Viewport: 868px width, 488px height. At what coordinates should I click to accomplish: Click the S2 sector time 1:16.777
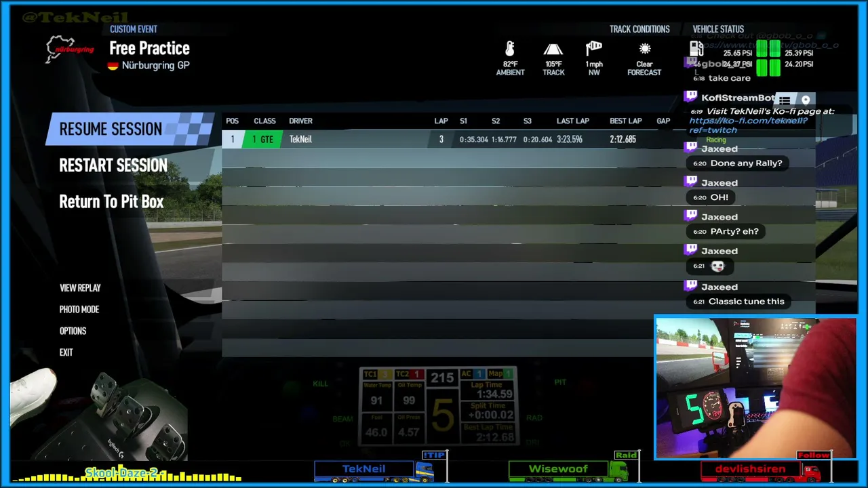[x=505, y=140]
